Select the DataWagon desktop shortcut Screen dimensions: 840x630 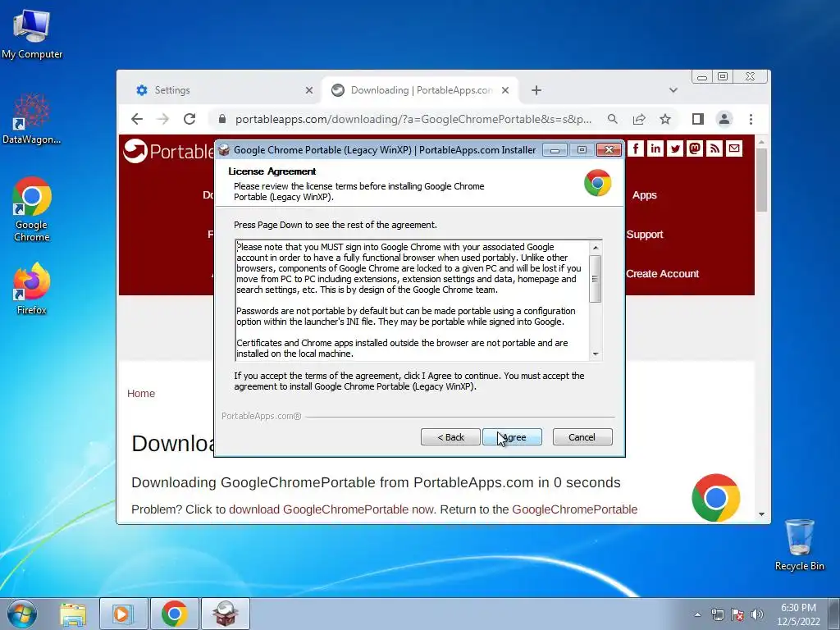point(32,118)
